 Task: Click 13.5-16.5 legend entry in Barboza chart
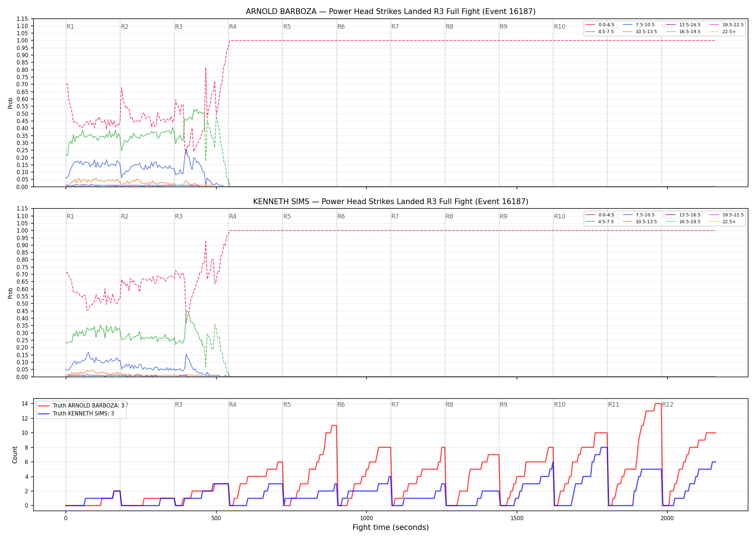(x=683, y=25)
